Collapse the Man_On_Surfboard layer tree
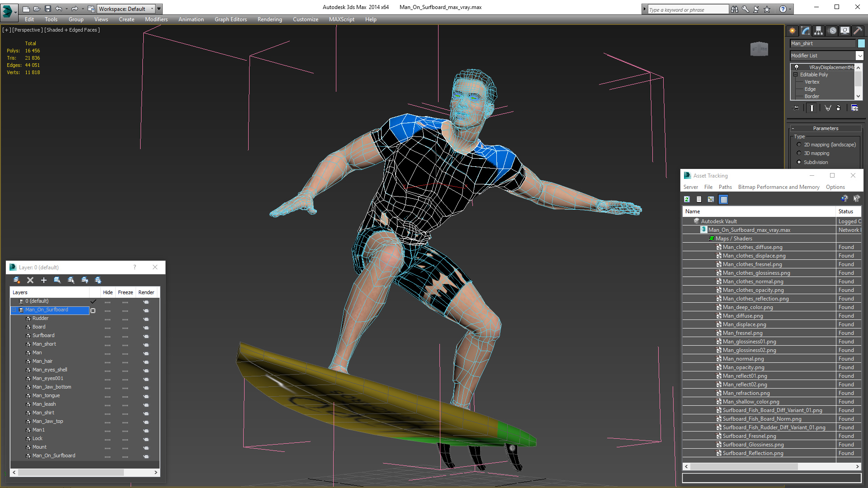 click(x=14, y=310)
